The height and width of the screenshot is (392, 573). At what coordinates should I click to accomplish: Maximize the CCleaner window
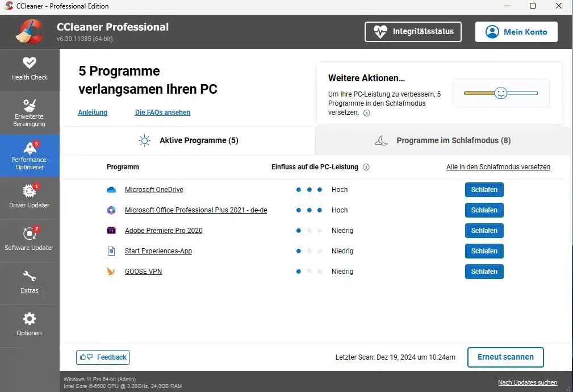point(533,6)
